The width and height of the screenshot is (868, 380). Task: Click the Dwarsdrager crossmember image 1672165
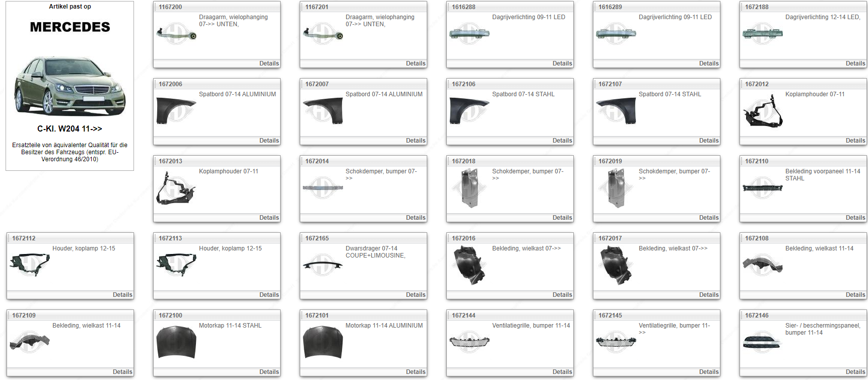tap(322, 265)
